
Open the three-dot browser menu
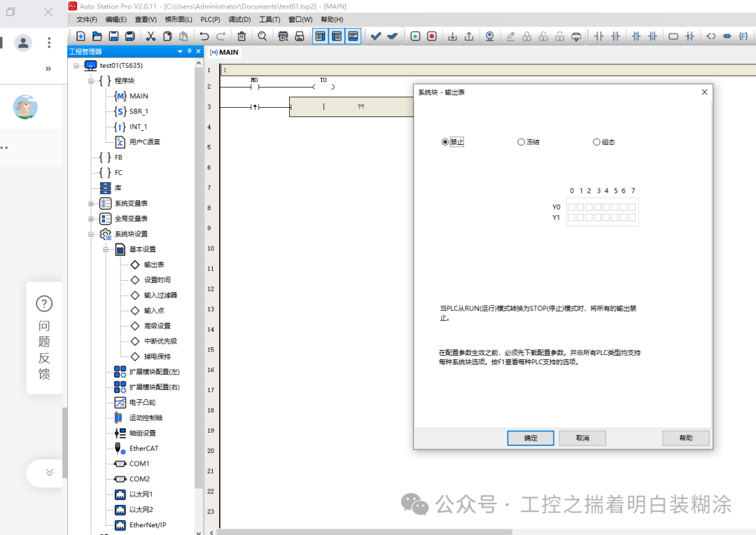pyautogui.click(x=49, y=43)
